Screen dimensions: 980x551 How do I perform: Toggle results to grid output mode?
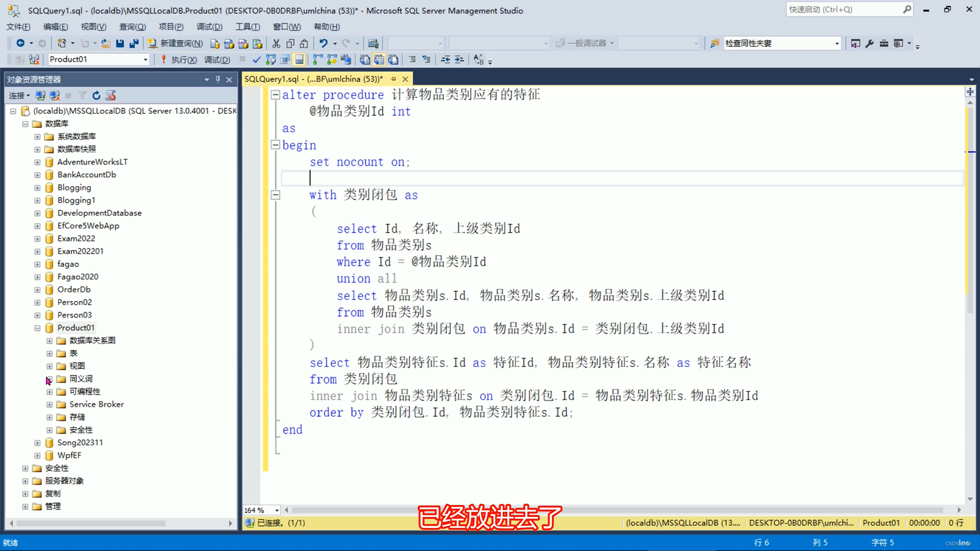pos(379,60)
